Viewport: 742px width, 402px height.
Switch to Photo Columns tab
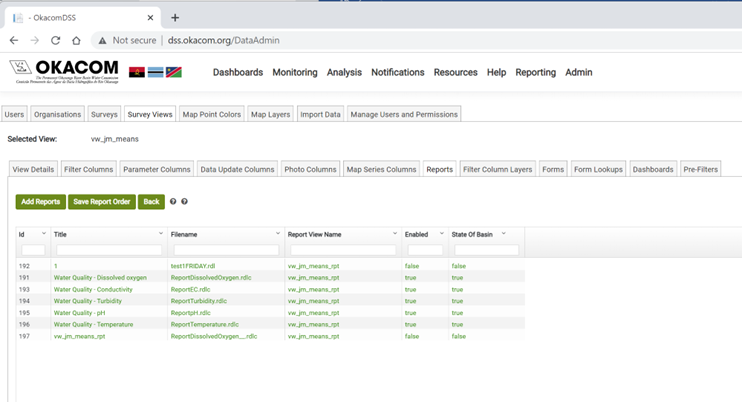click(x=310, y=169)
